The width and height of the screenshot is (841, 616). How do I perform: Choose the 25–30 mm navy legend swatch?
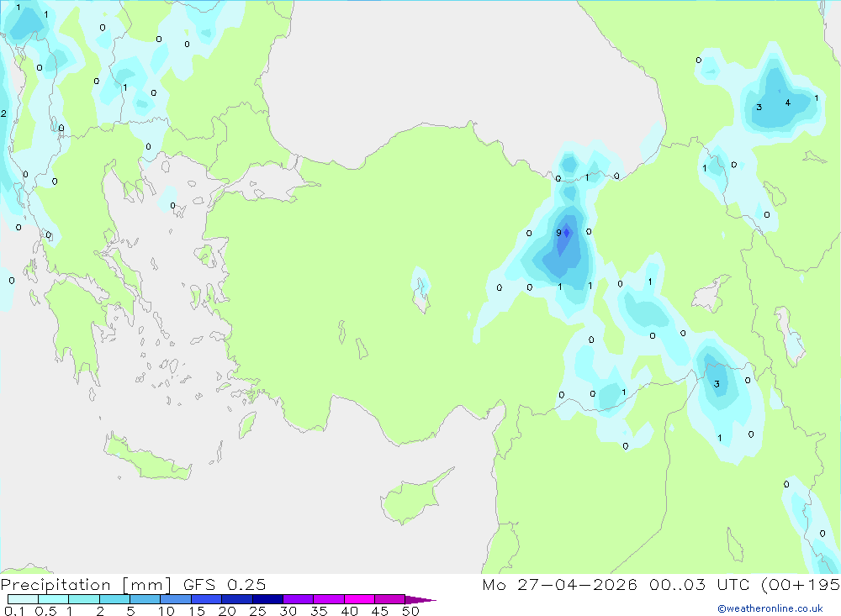tap(267, 599)
